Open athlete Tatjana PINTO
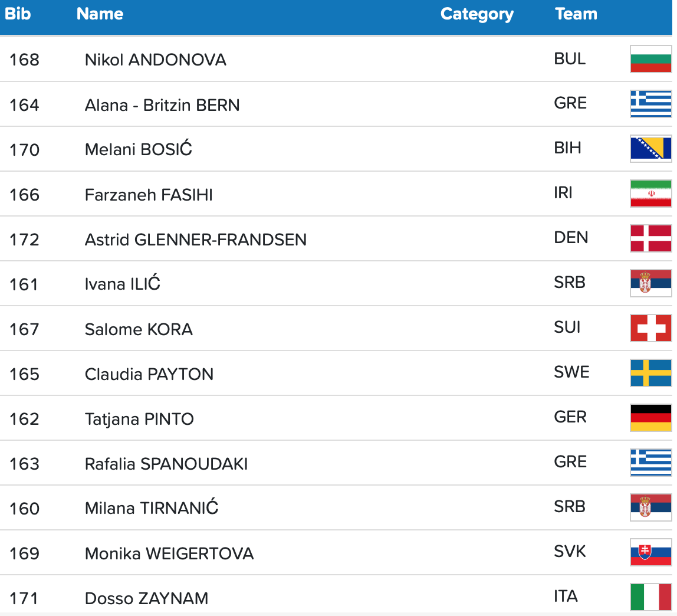This screenshot has width=677, height=616. (x=139, y=419)
